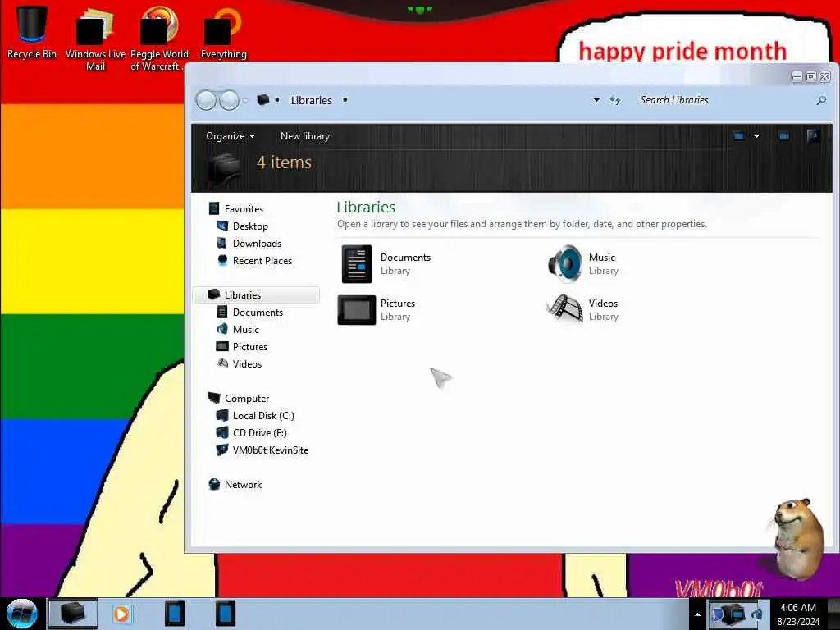Open the recent pages dropdown arrow
The image size is (840, 630).
[245, 100]
